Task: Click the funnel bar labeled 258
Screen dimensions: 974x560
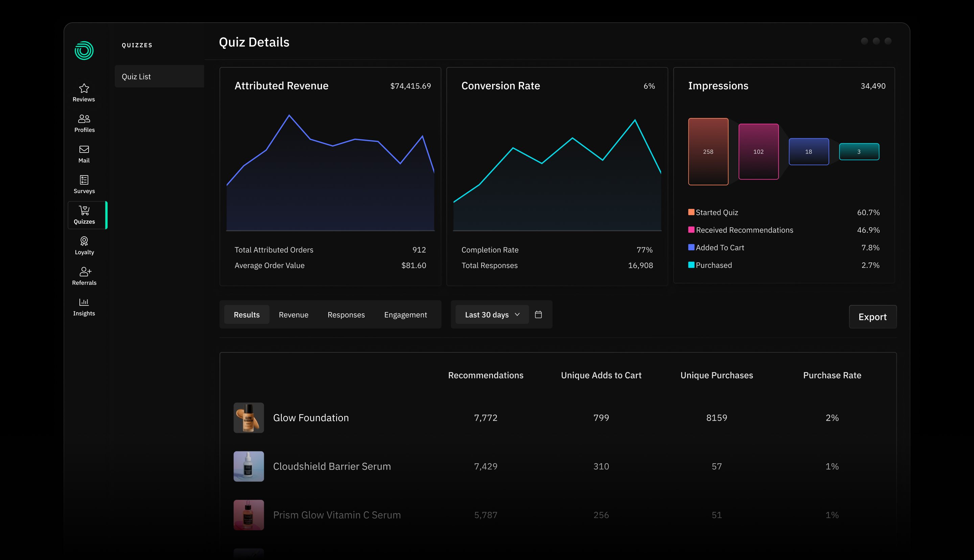Action: click(x=708, y=151)
